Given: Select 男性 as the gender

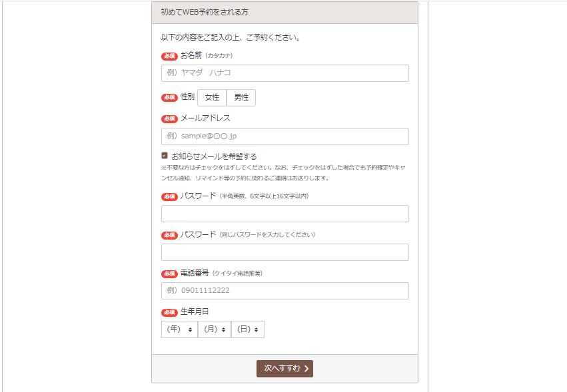Looking at the screenshot, I should [241, 98].
